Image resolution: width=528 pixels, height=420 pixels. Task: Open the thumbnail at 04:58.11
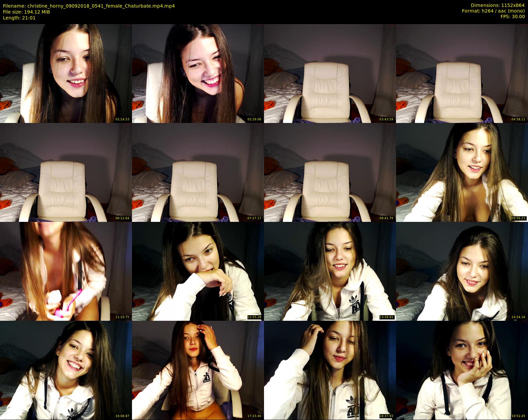462,73
